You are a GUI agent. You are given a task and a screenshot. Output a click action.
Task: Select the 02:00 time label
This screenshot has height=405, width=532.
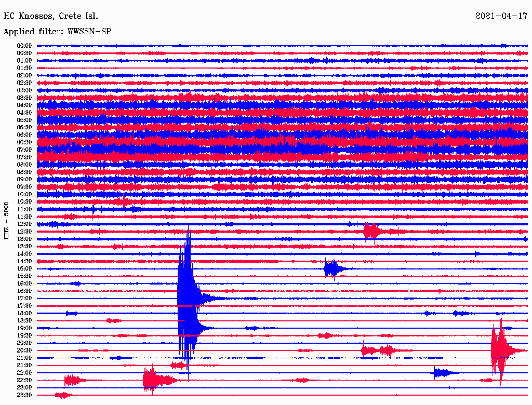coord(24,76)
